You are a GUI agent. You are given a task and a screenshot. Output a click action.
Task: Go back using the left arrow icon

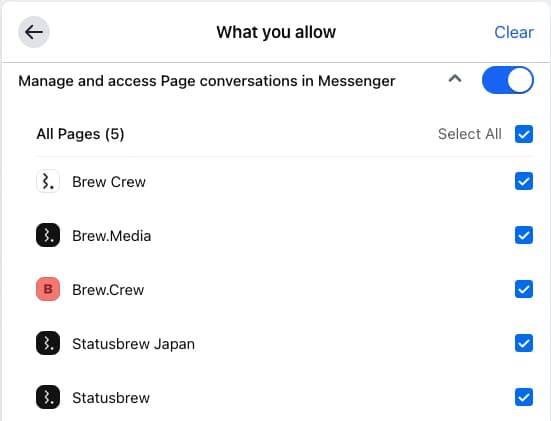34,32
